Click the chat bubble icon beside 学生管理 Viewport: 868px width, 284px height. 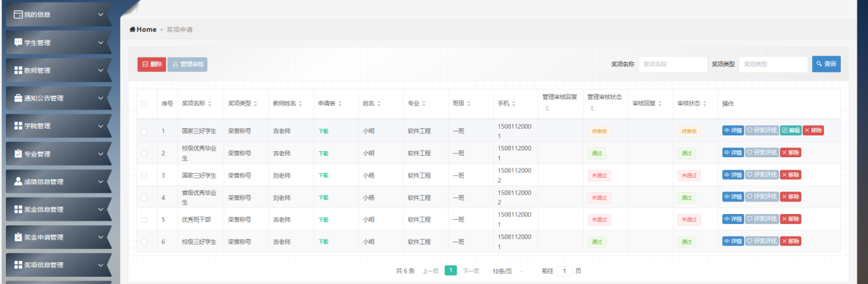point(18,42)
